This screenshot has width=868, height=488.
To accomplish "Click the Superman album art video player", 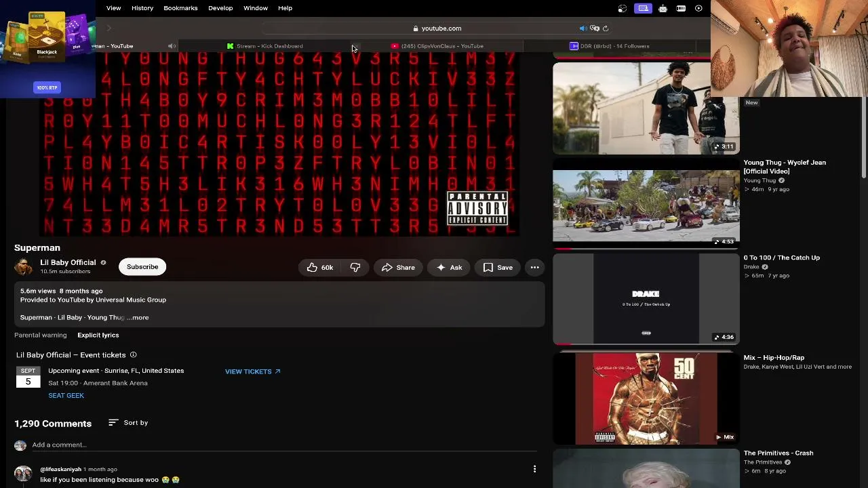I will pos(278,144).
